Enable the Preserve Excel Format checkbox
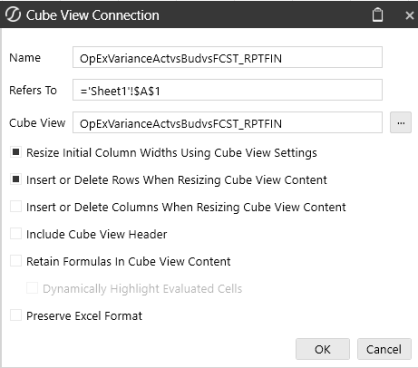Viewport: 418px width, 368px height. 16,315
